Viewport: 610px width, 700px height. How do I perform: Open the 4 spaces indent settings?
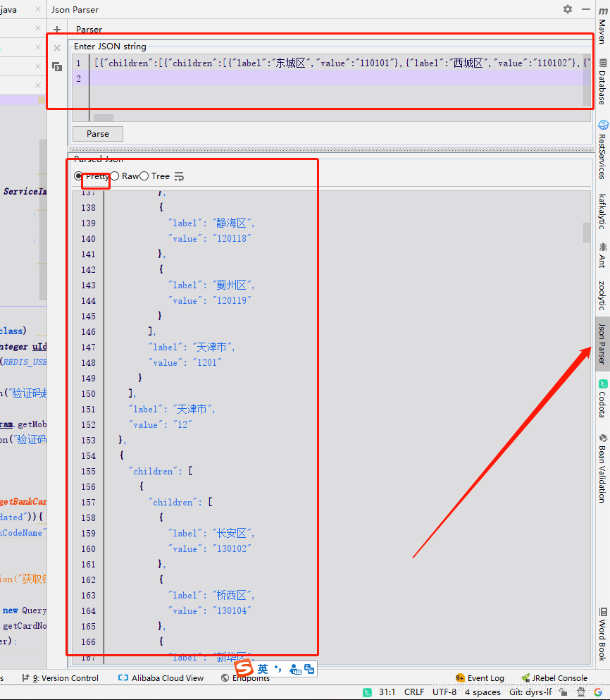tap(483, 692)
